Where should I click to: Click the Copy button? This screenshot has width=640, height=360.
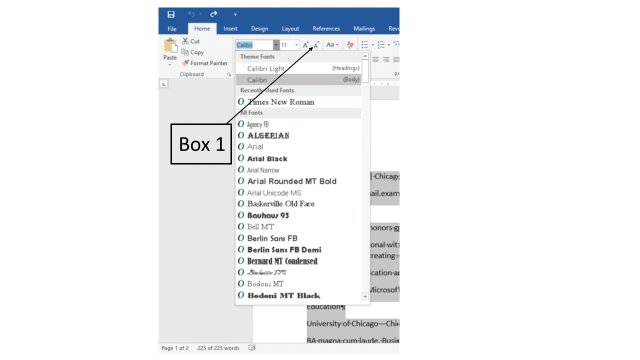pos(192,52)
